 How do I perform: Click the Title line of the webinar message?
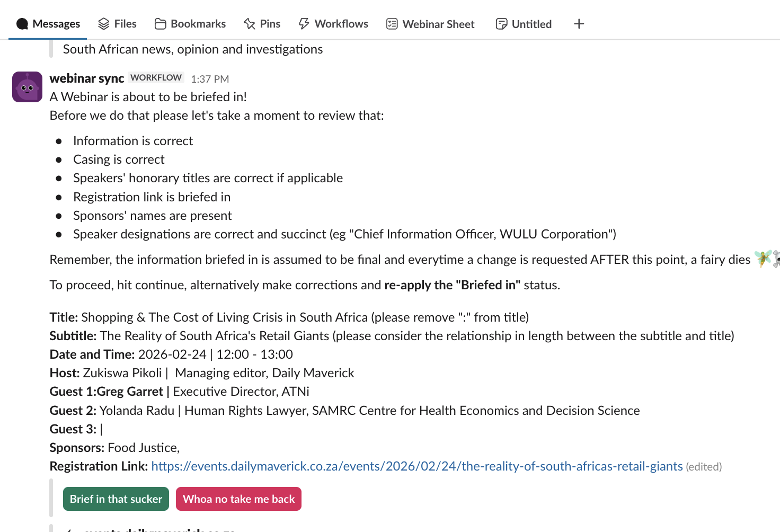[x=289, y=317]
